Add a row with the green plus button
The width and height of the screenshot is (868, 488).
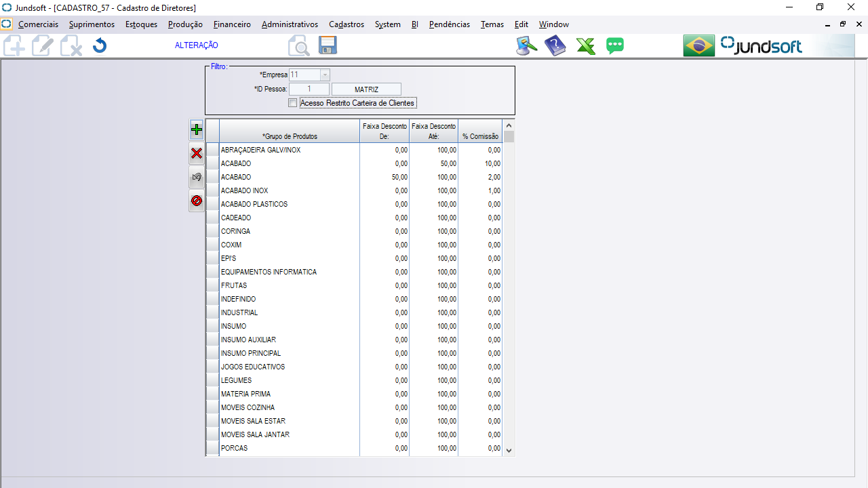[197, 129]
